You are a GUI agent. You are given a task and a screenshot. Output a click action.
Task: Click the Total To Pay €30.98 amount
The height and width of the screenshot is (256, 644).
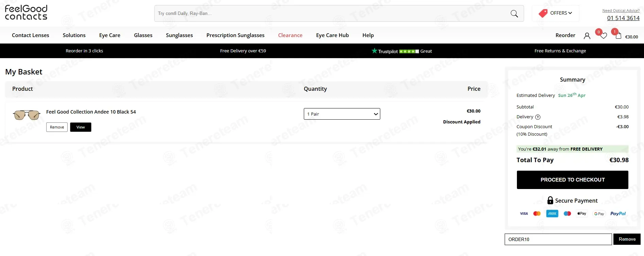pyautogui.click(x=619, y=160)
